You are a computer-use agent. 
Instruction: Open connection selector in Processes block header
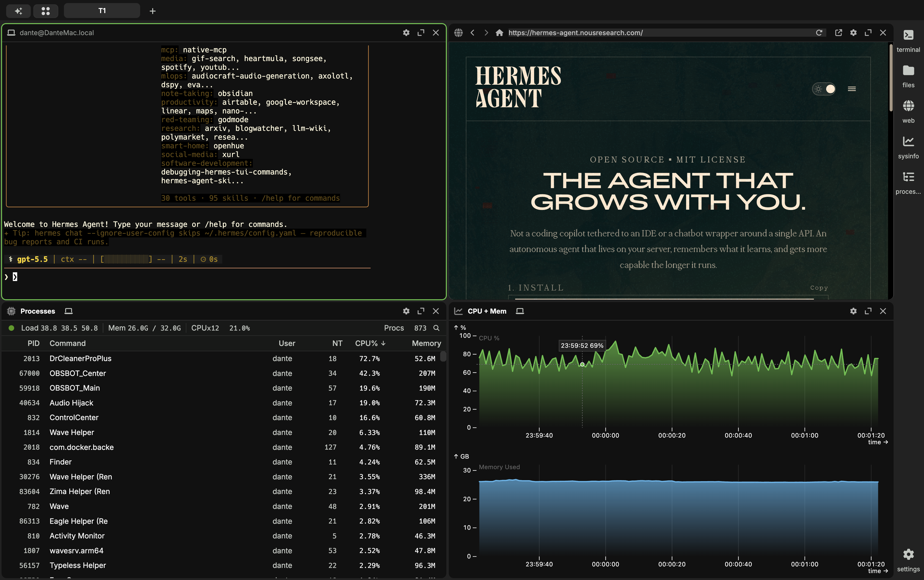(x=69, y=311)
